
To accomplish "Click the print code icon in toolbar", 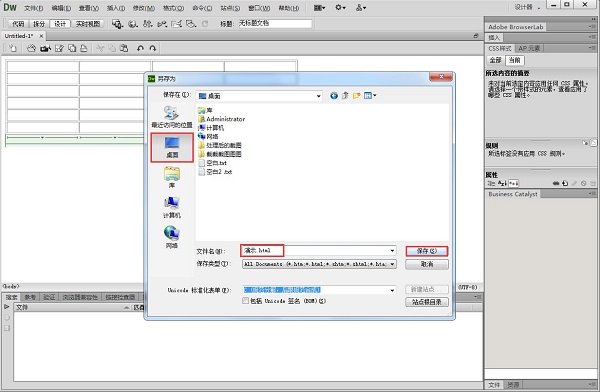I will [84, 49].
